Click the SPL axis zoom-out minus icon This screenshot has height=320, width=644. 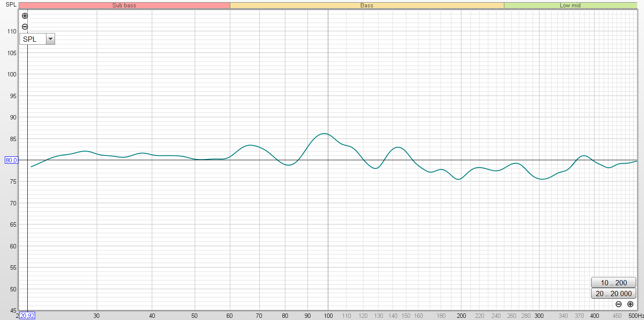click(25, 26)
